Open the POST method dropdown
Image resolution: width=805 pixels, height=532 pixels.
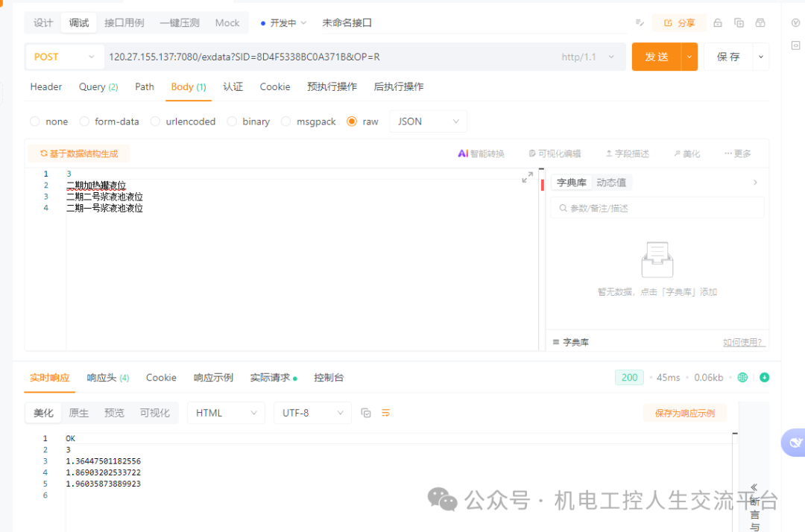tap(64, 57)
